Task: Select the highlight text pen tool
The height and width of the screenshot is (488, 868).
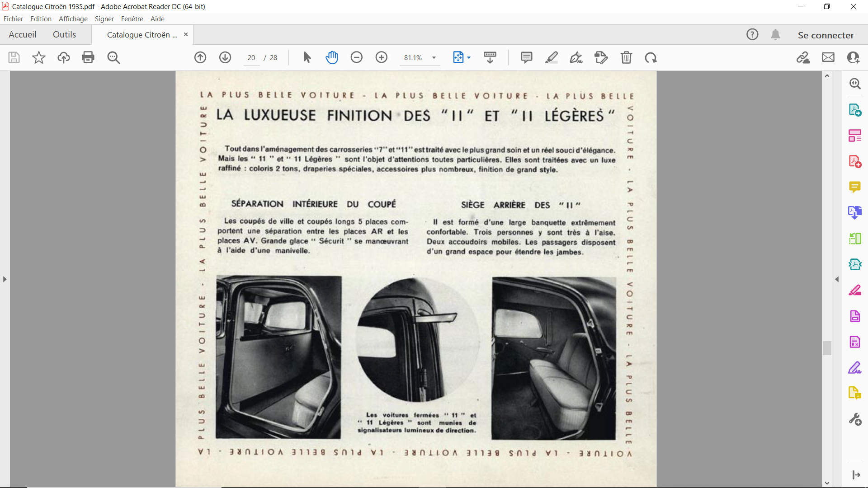Action: 552,57
